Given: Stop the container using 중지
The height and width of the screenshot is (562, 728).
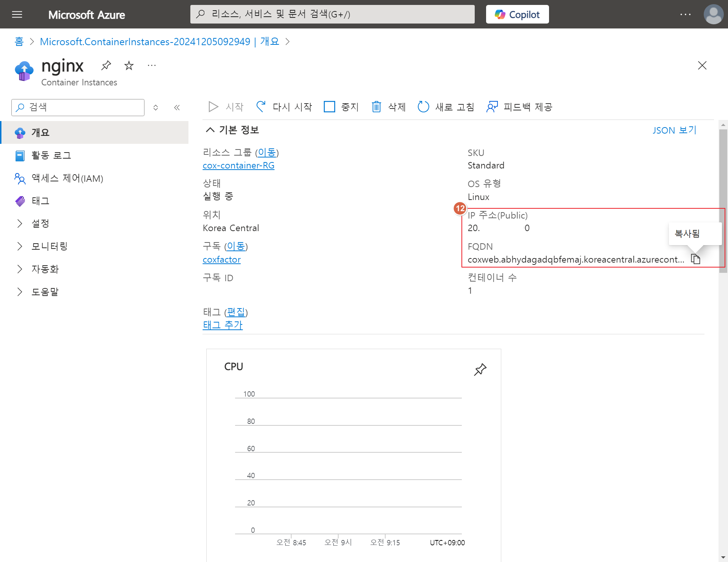Looking at the screenshot, I should [341, 107].
